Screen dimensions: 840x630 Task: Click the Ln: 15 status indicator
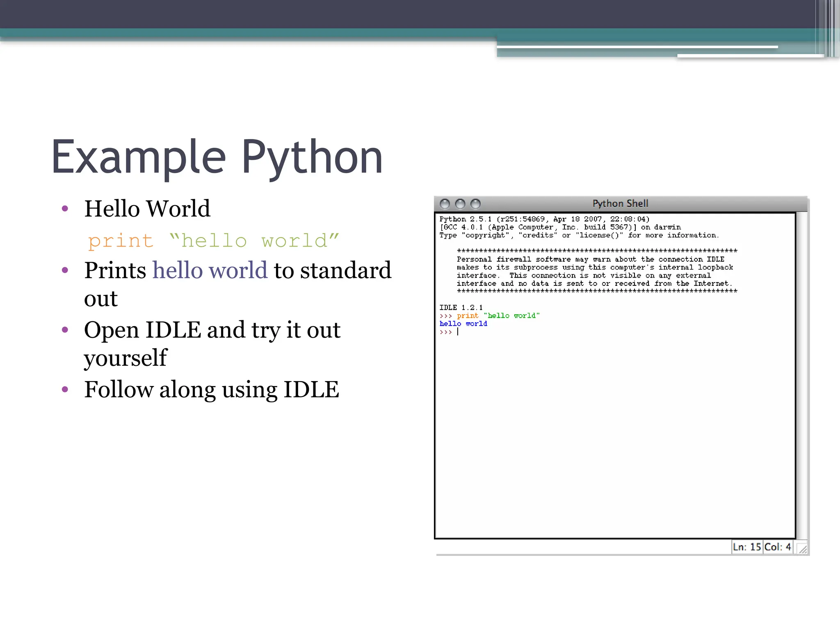(747, 547)
